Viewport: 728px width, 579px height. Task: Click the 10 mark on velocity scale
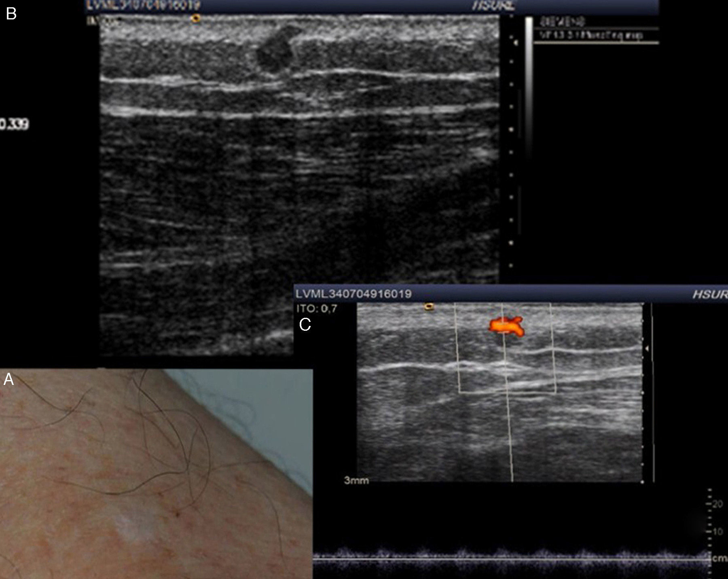click(x=716, y=531)
